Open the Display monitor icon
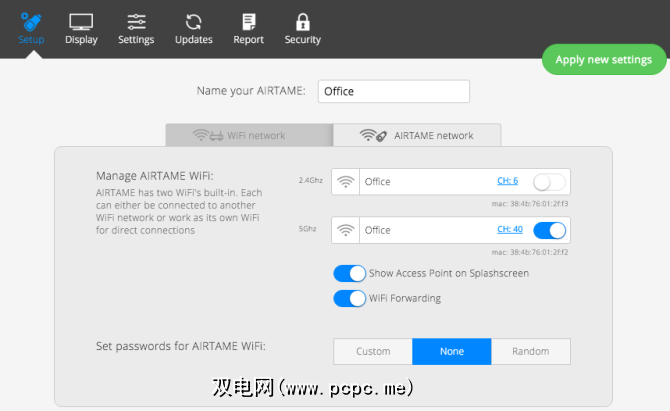The image size is (670, 411). coord(81,22)
